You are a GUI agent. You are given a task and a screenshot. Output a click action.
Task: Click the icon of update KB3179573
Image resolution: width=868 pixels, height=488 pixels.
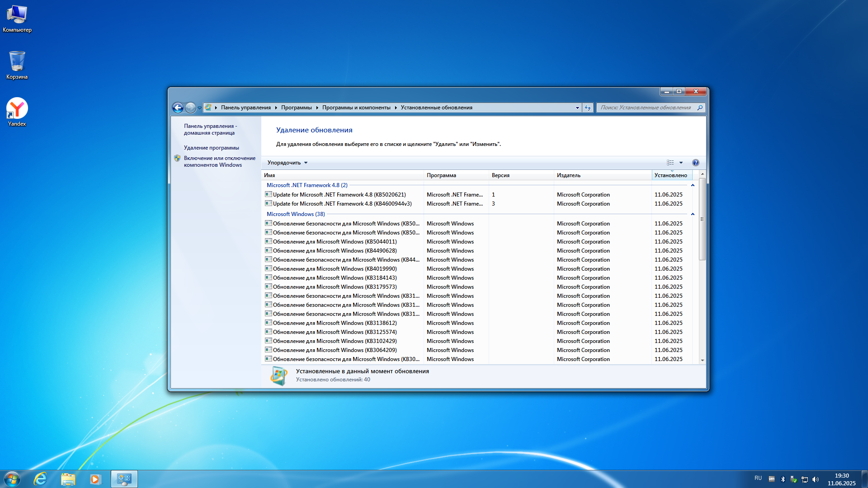[268, 286]
